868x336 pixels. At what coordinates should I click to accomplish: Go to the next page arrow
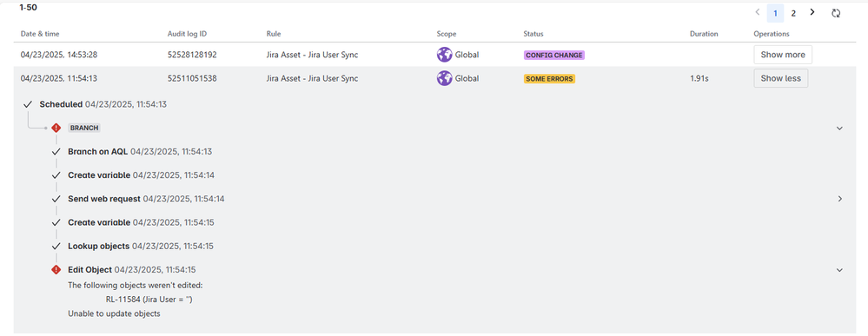click(812, 12)
